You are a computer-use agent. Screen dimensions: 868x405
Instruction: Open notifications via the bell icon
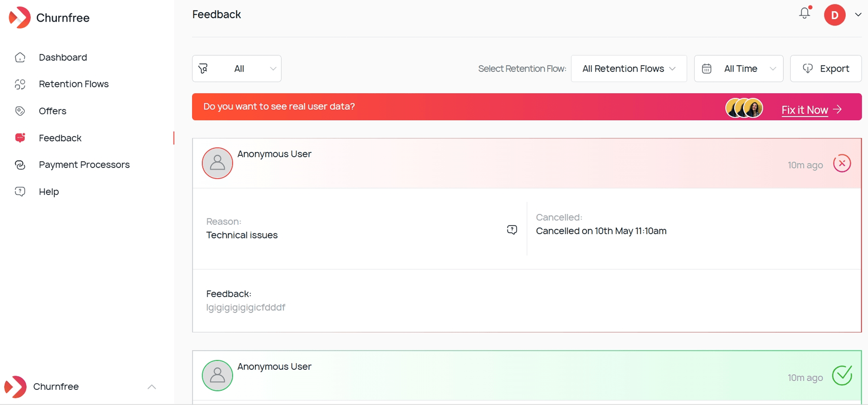[804, 13]
